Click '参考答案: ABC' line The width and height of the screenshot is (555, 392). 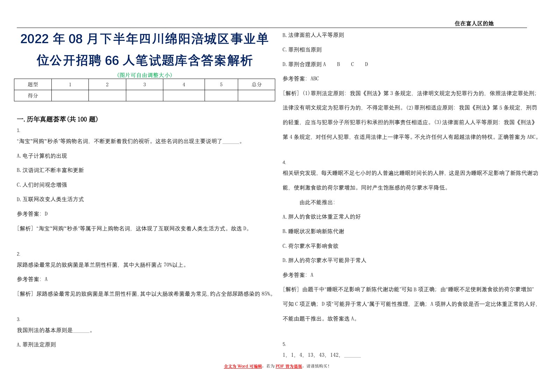click(x=301, y=79)
